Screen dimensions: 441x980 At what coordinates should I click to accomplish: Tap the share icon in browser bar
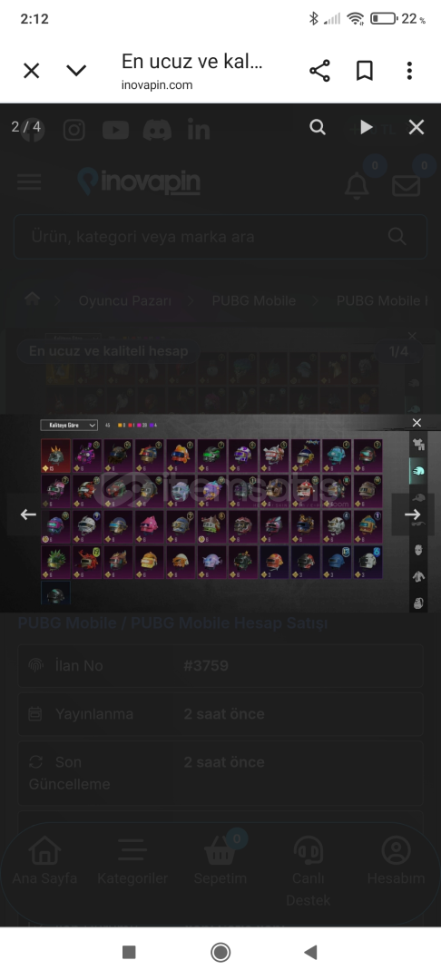(319, 71)
